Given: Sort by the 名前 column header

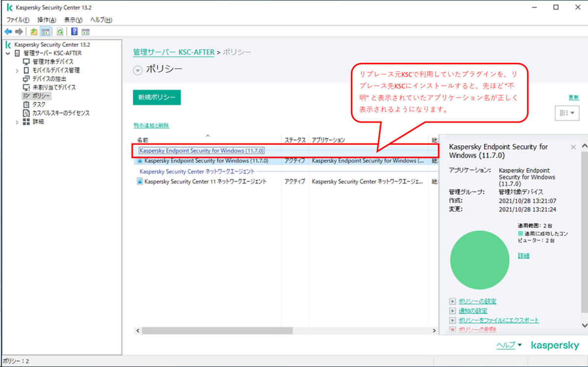Looking at the screenshot, I should pyautogui.click(x=207, y=140).
